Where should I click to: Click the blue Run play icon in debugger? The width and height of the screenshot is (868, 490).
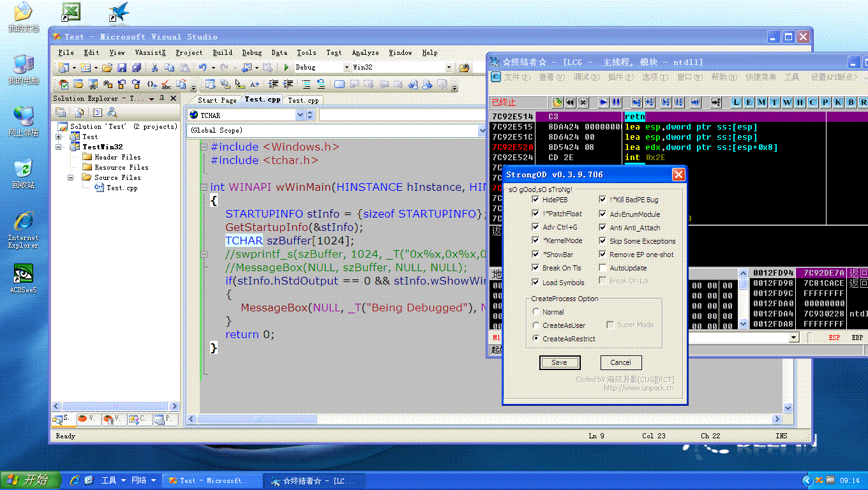604,102
